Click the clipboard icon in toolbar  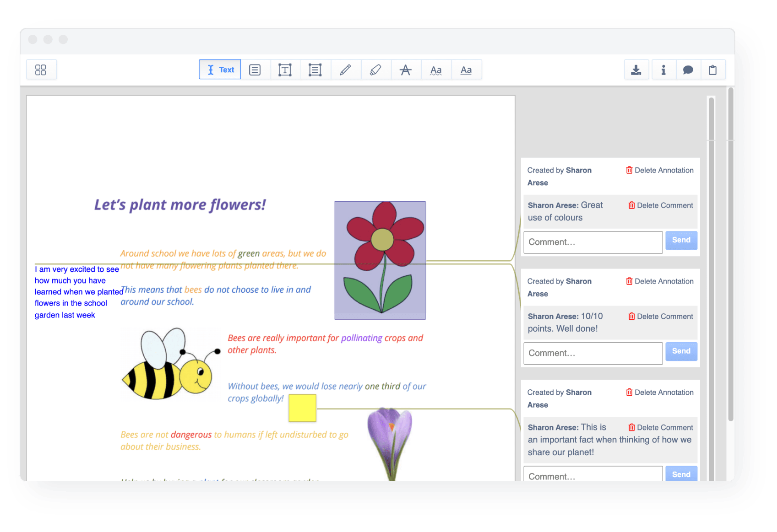(x=712, y=70)
